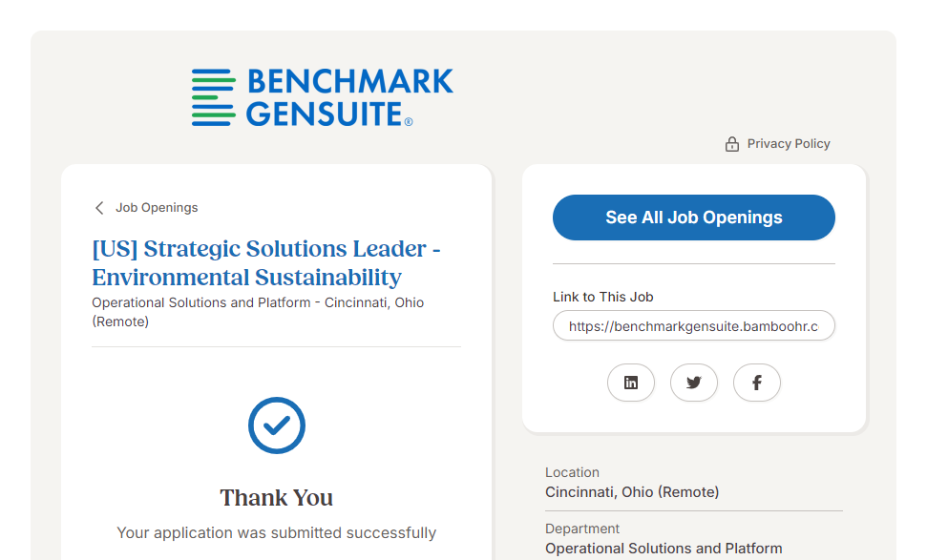Image resolution: width=927 pixels, height=560 pixels.
Task: Click the Benchmark Gensuite striped logo mark
Action: coord(213,97)
